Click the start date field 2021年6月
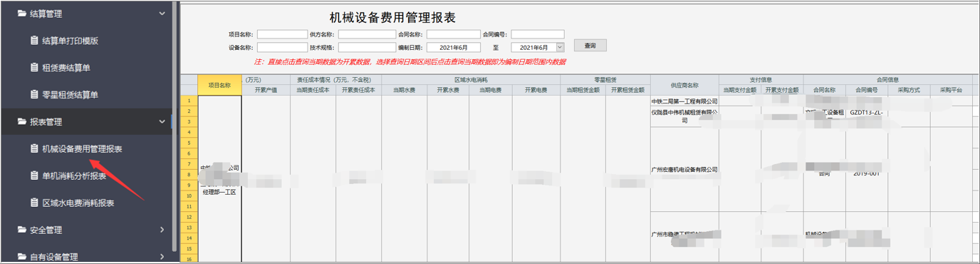Viewport: 980px width, 264px height. pos(454,48)
